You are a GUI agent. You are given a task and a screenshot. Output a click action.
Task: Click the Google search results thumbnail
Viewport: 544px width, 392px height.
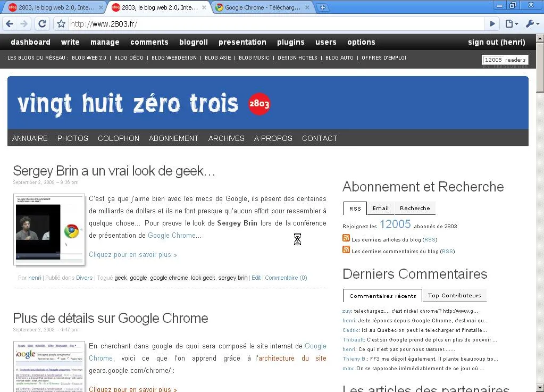(x=49, y=366)
